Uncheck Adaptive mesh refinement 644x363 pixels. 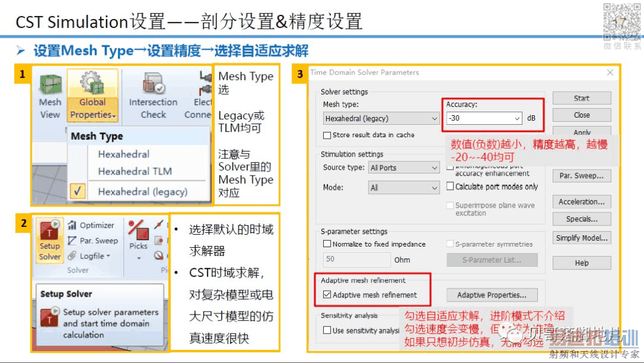327,295
